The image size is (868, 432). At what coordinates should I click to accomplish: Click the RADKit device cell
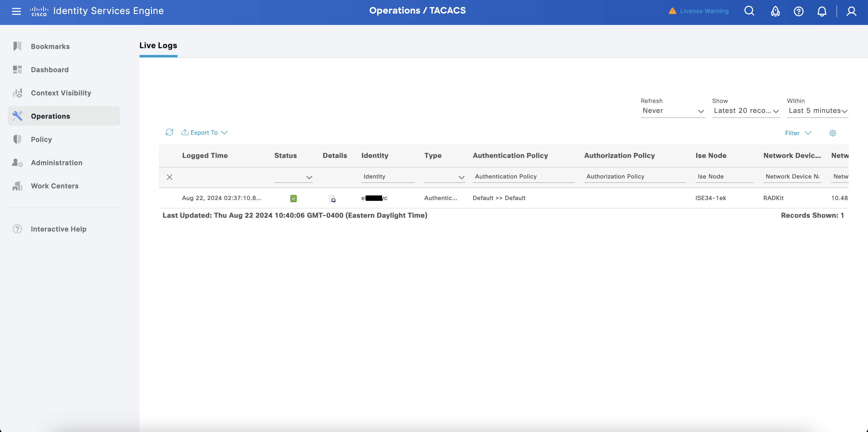tap(773, 198)
